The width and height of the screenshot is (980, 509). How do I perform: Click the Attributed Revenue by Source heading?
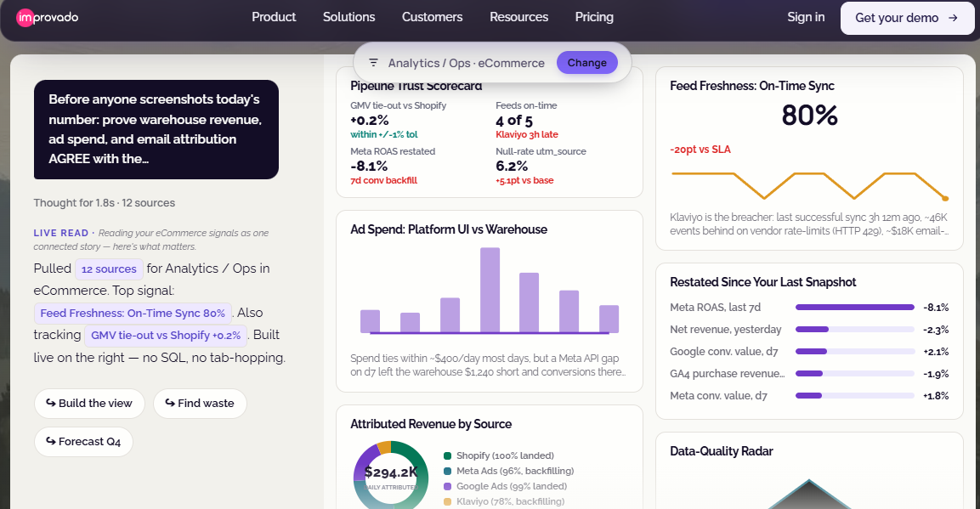431,424
